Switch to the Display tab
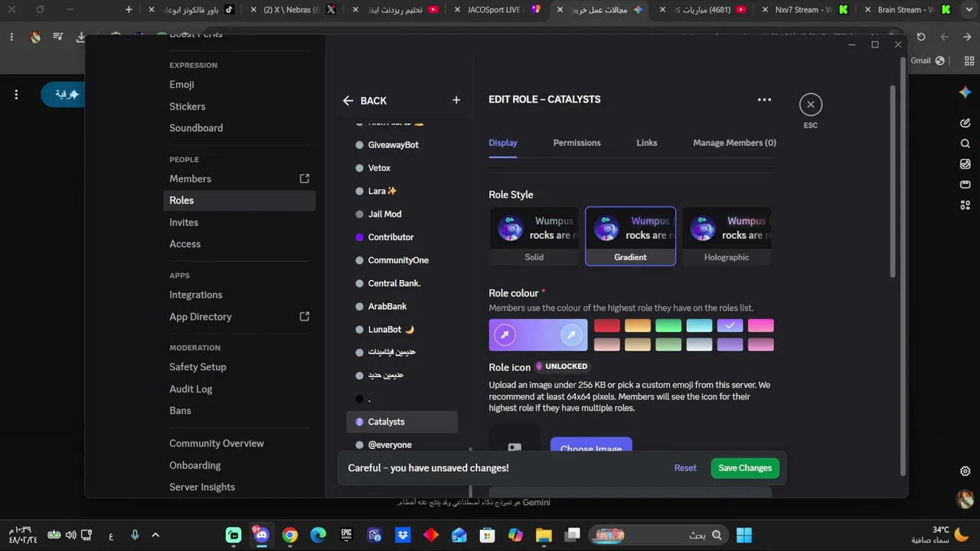Screen dimensions: 980x551 (503, 143)
